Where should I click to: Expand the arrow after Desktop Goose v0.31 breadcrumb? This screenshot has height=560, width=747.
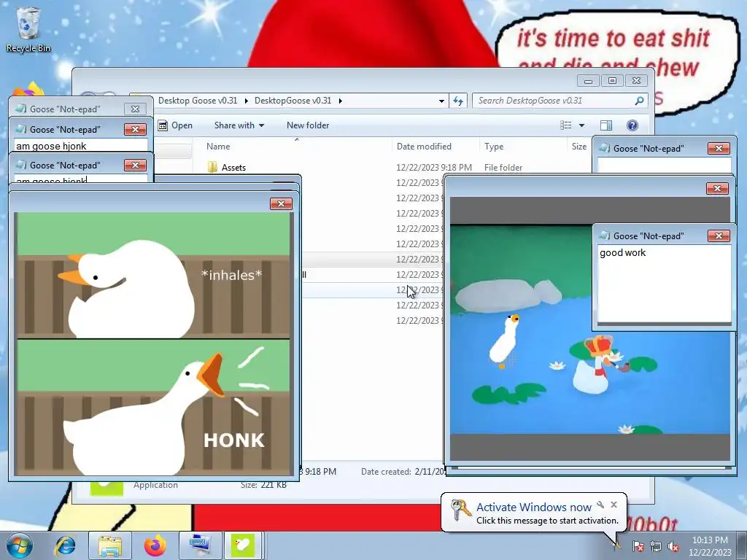tap(247, 101)
